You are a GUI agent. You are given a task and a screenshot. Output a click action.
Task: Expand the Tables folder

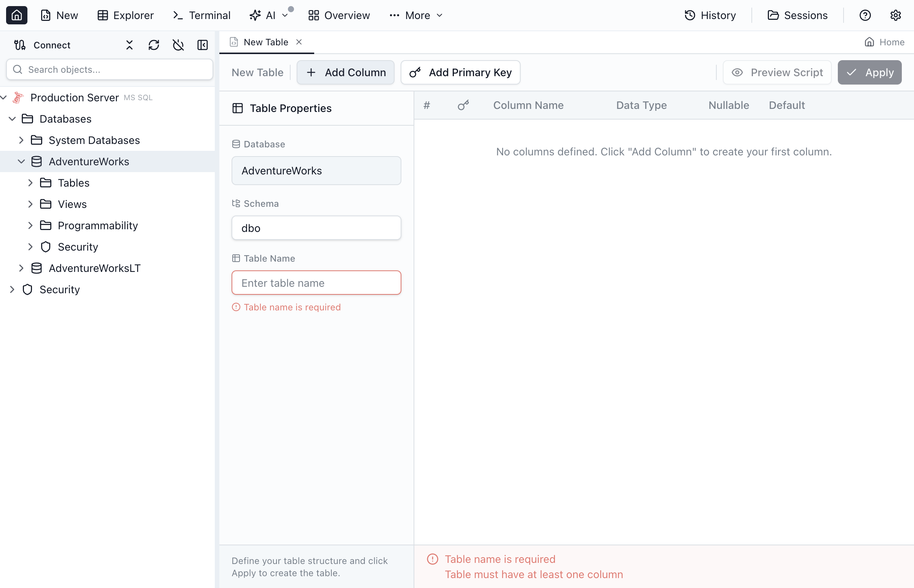point(30,183)
